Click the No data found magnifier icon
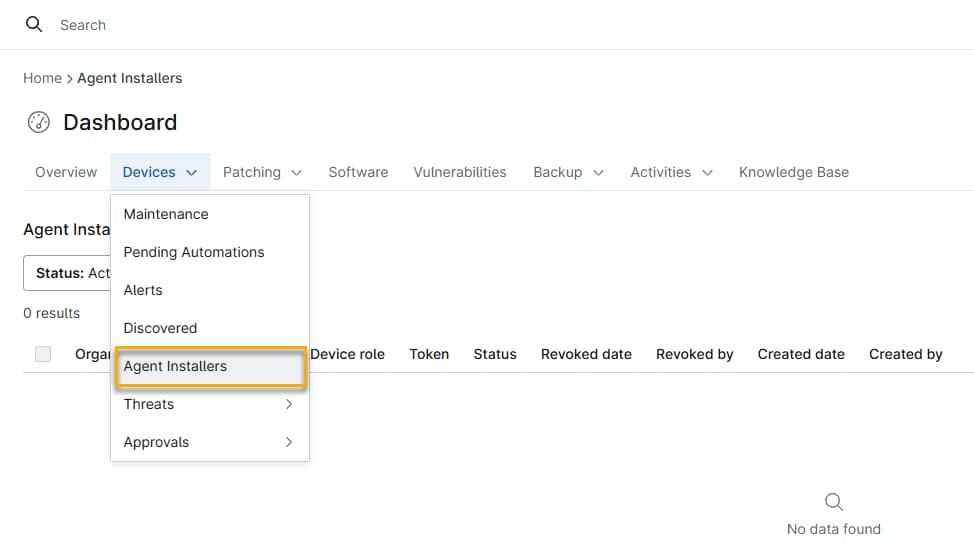 point(833,501)
